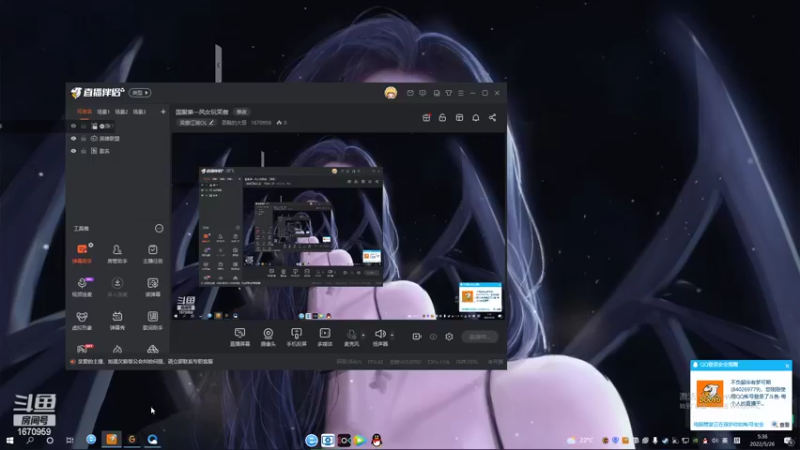Open Task View on the taskbar
The height and width of the screenshot is (450, 800).
pyautogui.click(x=70, y=440)
